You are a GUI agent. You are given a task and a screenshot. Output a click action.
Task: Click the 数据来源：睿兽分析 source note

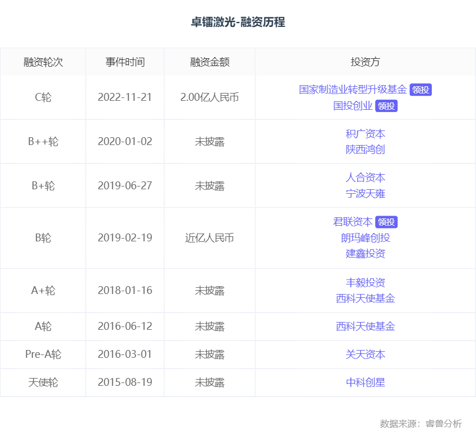tap(421, 423)
